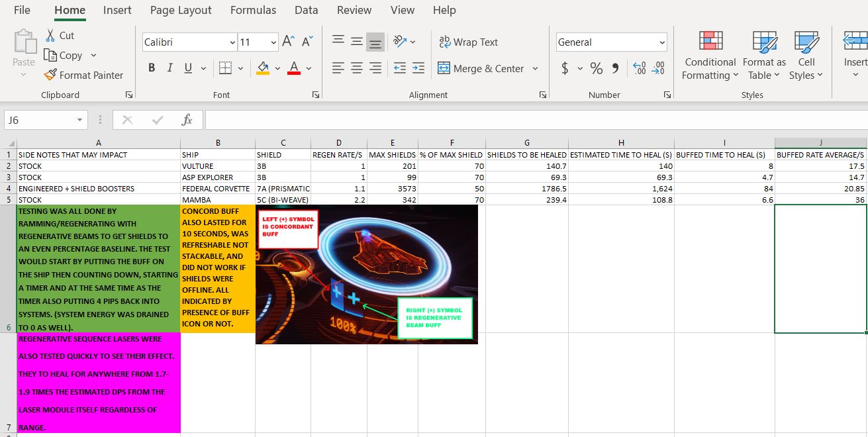Screen dimensions: 868x437
Task: Open the font size 11 dropdown
Action: tap(274, 42)
